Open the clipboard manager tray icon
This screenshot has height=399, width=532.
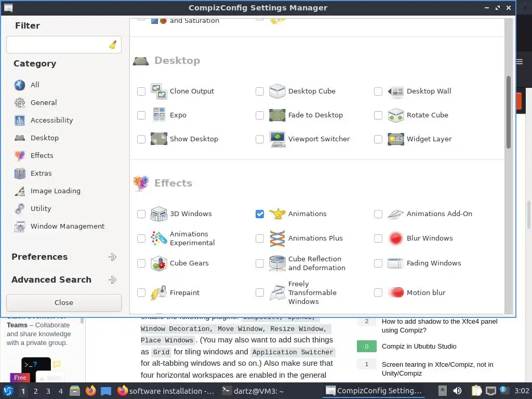point(476,391)
